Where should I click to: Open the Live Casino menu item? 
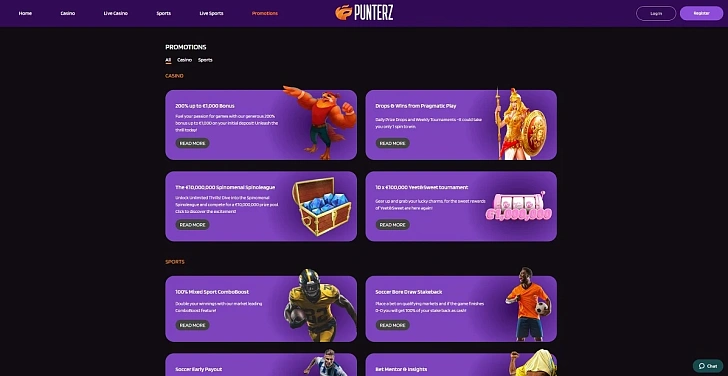click(116, 13)
